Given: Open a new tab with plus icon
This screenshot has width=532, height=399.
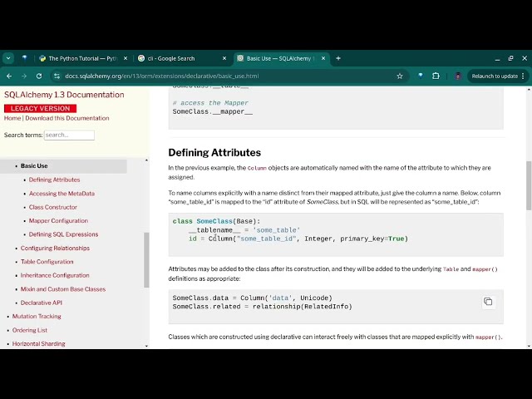Looking at the screenshot, I should [338, 58].
